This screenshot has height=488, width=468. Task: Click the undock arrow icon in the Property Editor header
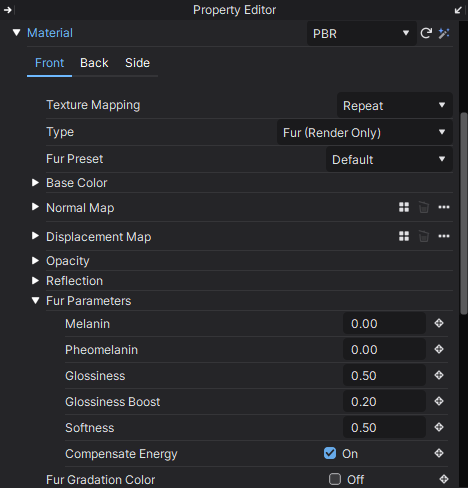(458, 10)
